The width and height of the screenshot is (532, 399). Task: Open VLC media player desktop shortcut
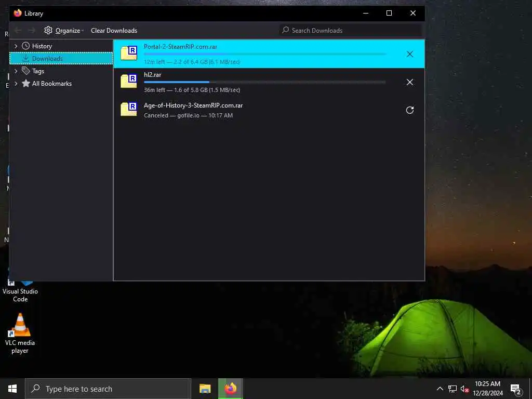20,334
